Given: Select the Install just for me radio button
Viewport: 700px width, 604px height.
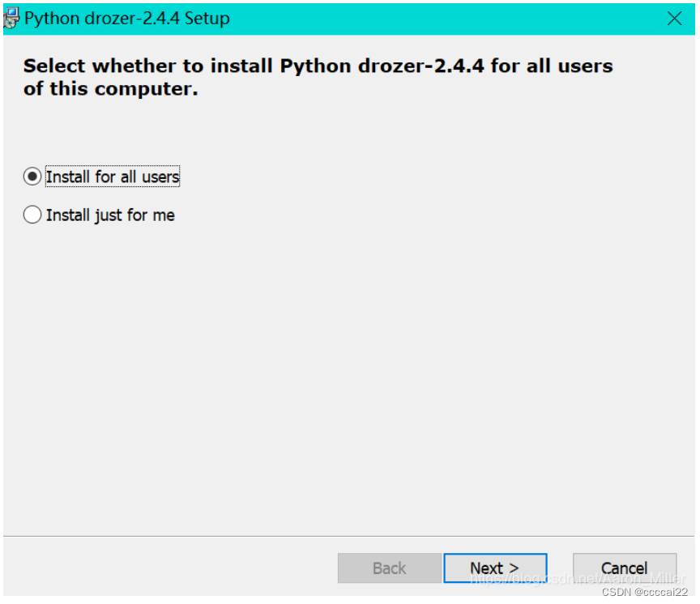Looking at the screenshot, I should [x=32, y=215].
